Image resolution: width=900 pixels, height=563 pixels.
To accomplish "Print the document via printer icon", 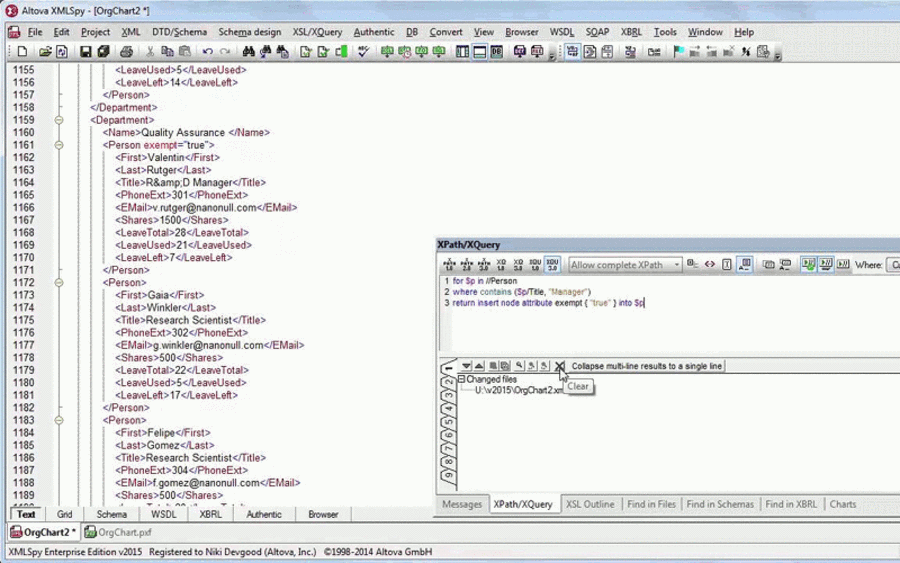I will click(x=126, y=52).
